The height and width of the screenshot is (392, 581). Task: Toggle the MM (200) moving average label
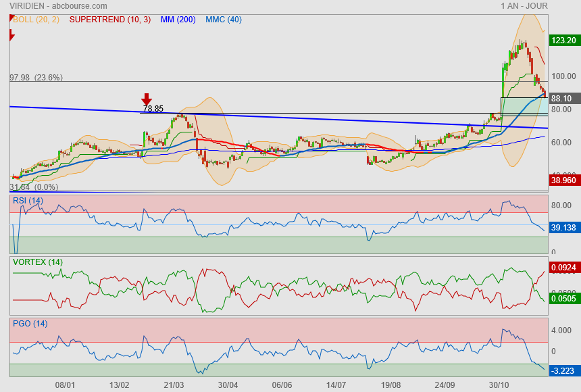point(178,20)
